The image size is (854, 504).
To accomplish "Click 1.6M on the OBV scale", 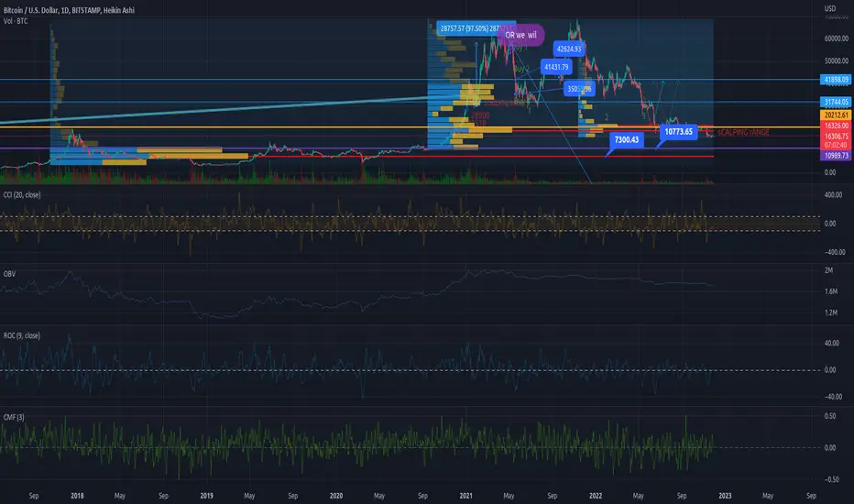I will point(830,291).
